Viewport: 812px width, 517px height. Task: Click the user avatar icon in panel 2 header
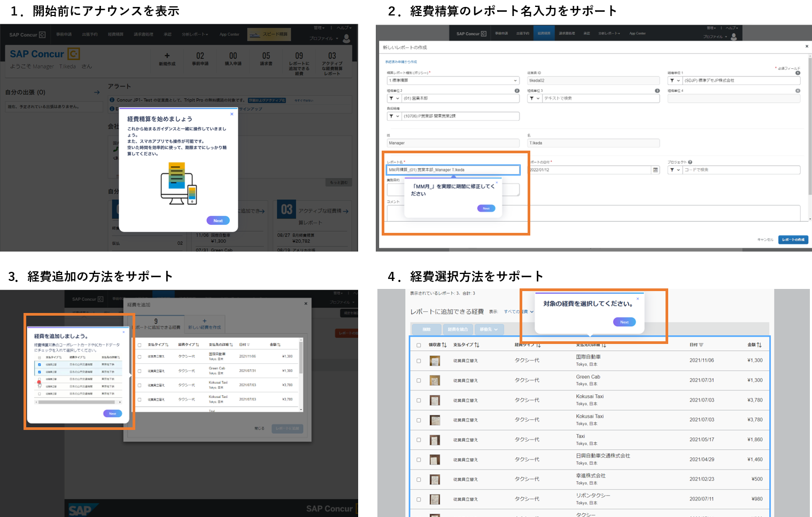point(733,36)
